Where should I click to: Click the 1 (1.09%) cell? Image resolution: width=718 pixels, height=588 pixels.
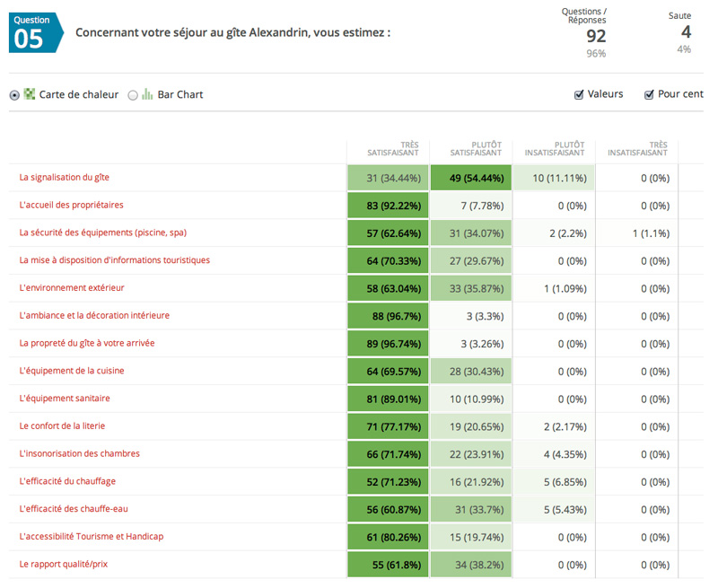554,288
